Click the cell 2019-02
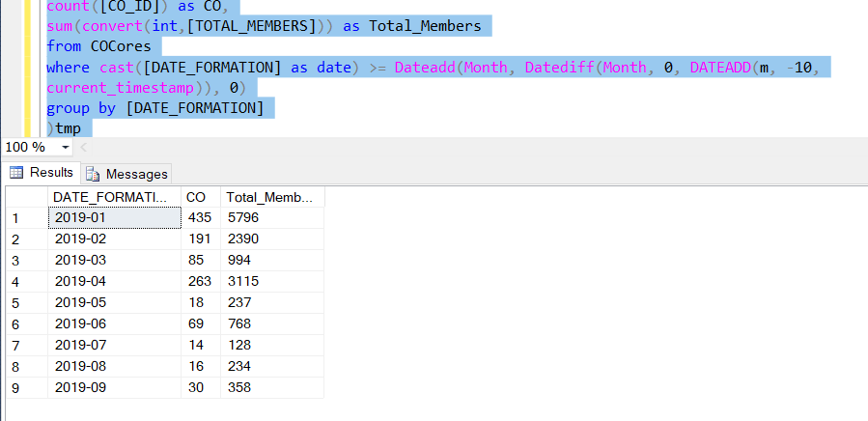Screen dimensions: 868x421 pyautogui.click(x=115, y=239)
